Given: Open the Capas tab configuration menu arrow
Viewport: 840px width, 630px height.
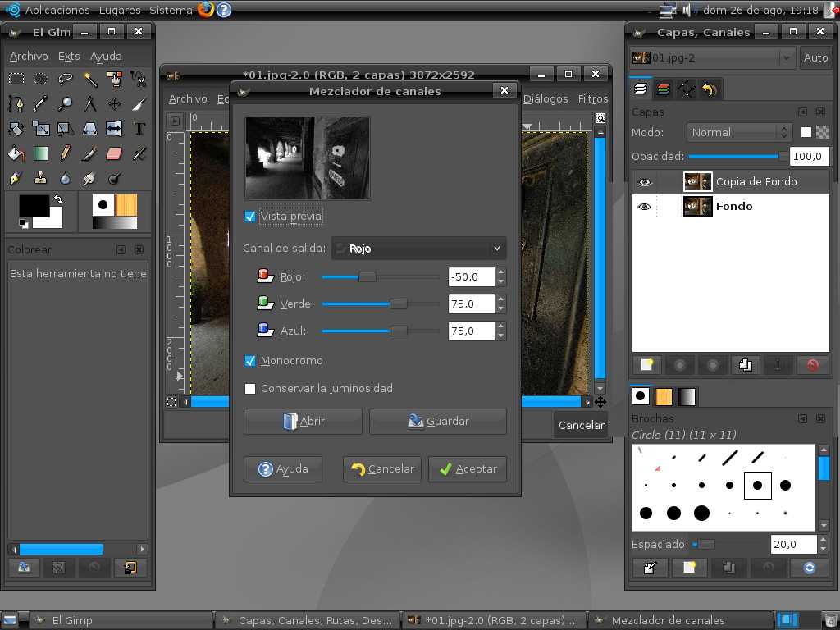Looking at the screenshot, I should 802,112.
